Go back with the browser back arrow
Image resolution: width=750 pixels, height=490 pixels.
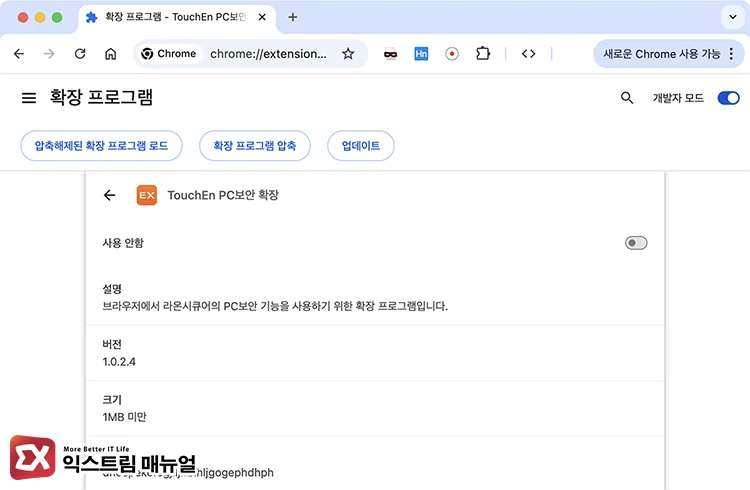click(19, 54)
